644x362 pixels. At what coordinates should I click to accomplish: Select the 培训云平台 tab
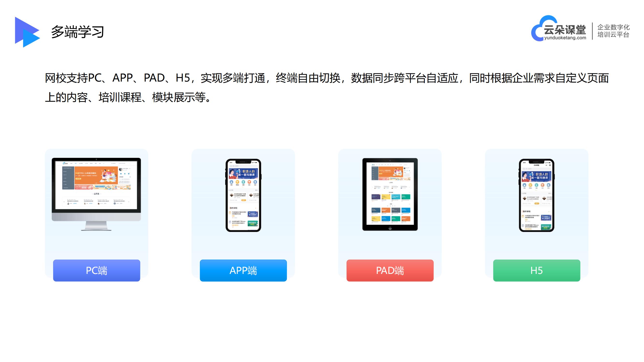[x=611, y=37]
